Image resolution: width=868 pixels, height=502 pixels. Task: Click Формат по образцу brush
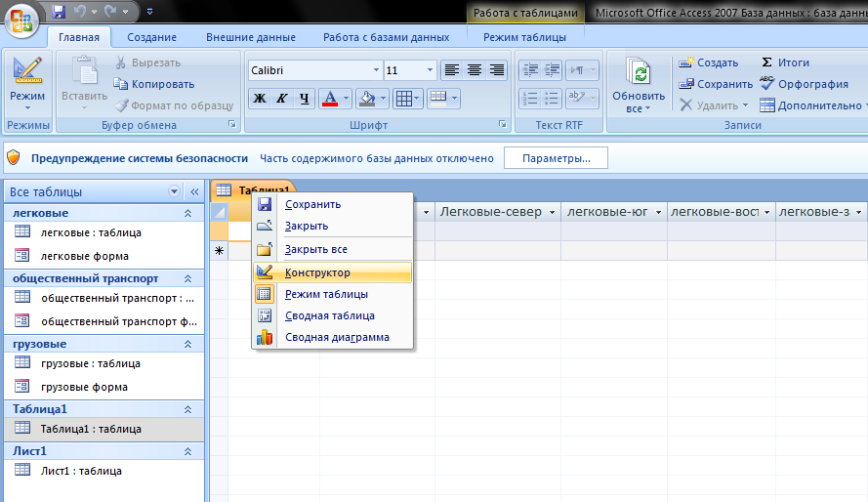point(174,105)
